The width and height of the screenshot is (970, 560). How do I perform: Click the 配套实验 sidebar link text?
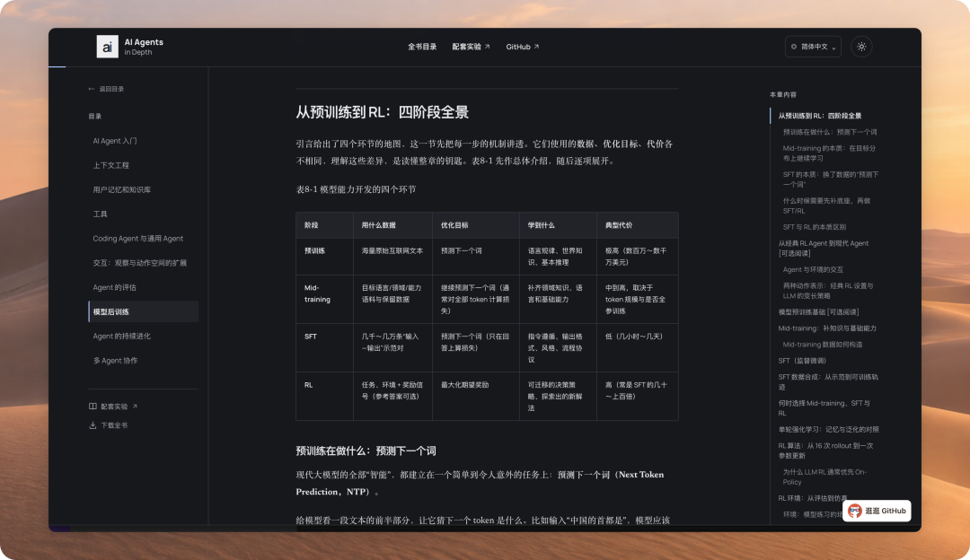coord(114,407)
